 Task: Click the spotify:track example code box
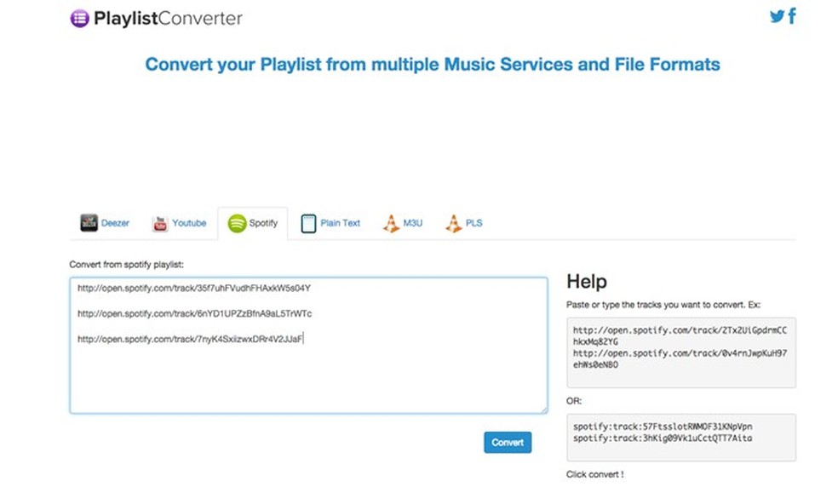[681, 438]
